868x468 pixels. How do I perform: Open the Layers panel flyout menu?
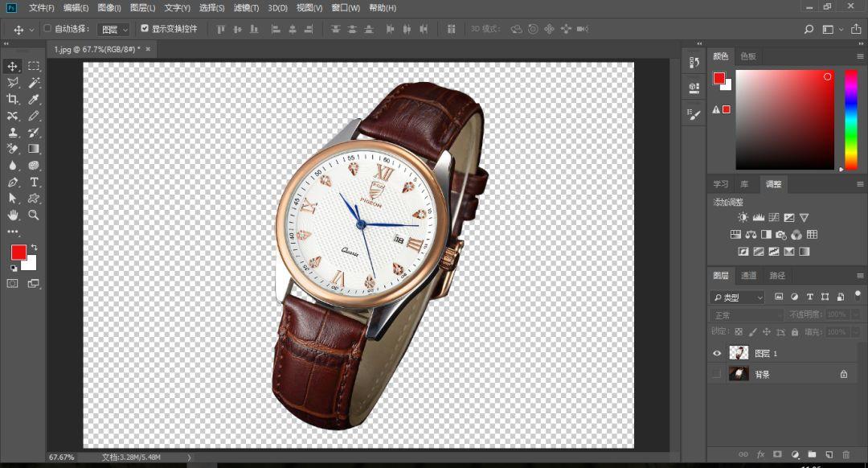coord(860,276)
